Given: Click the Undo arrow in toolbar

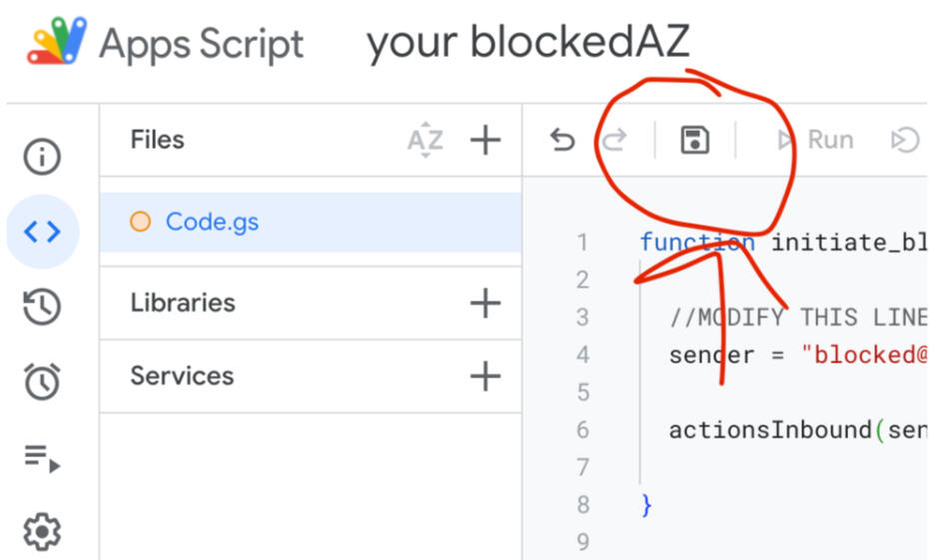Looking at the screenshot, I should point(562,141).
